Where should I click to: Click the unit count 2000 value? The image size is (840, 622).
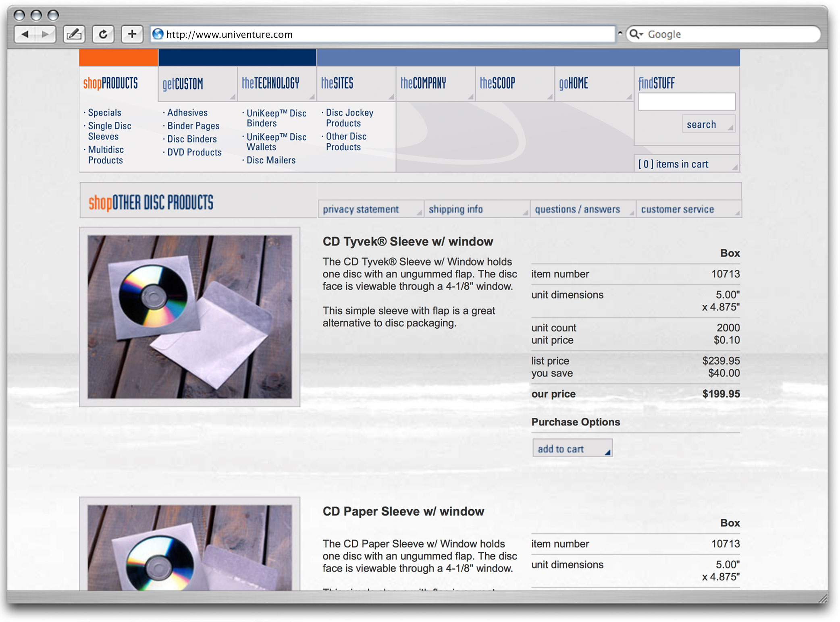(x=728, y=328)
